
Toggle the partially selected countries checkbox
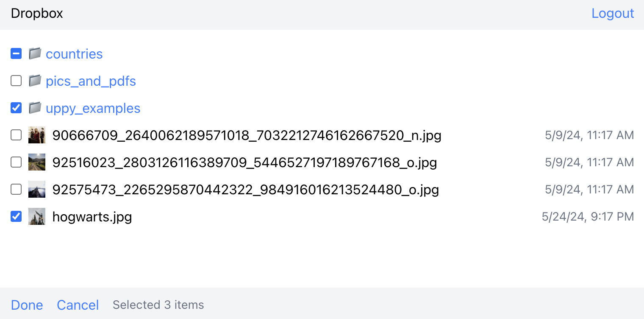pyautogui.click(x=16, y=54)
